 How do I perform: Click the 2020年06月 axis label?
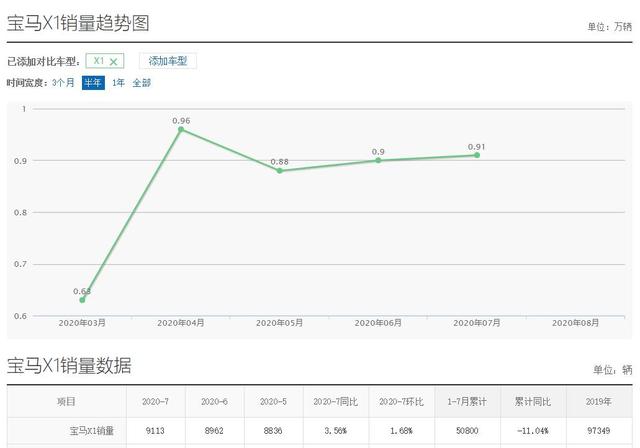[x=378, y=323]
